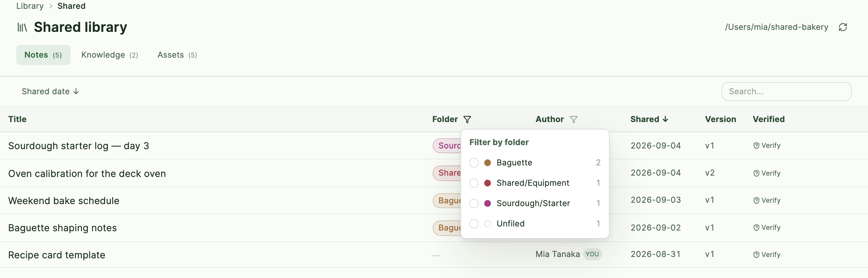Click the v2 version cell

pos(710,173)
